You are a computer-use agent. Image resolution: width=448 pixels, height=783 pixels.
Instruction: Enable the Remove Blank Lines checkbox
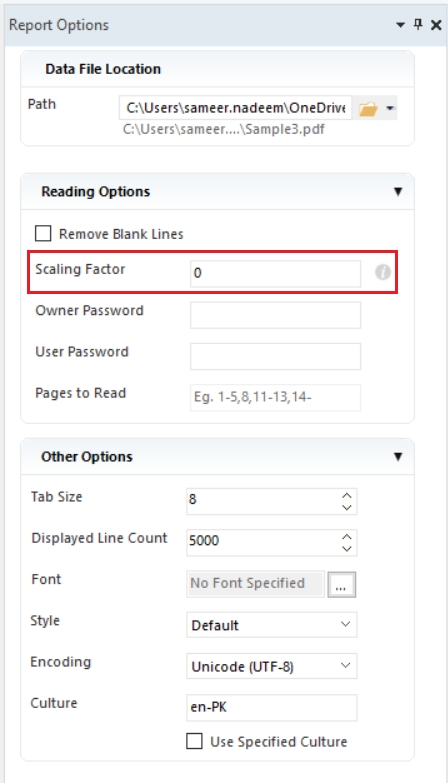point(43,233)
